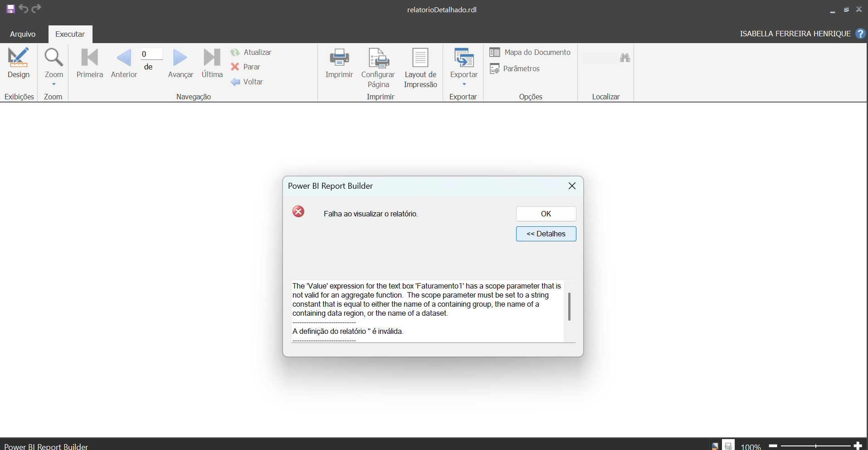Print the report with Imprimir
Screen dimensions: 868x450
click(x=339, y=63)
